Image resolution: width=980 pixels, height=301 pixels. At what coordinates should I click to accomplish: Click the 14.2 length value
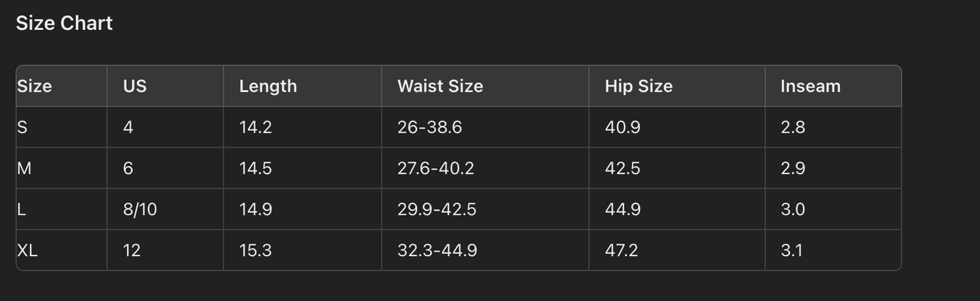coord(256,127)
